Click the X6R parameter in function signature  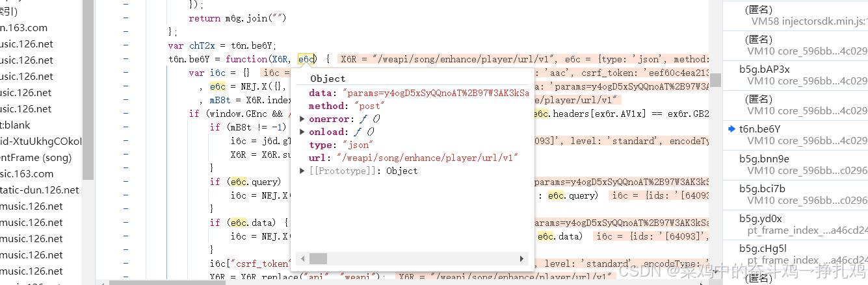pyautogui.click(x=280, y=60)
